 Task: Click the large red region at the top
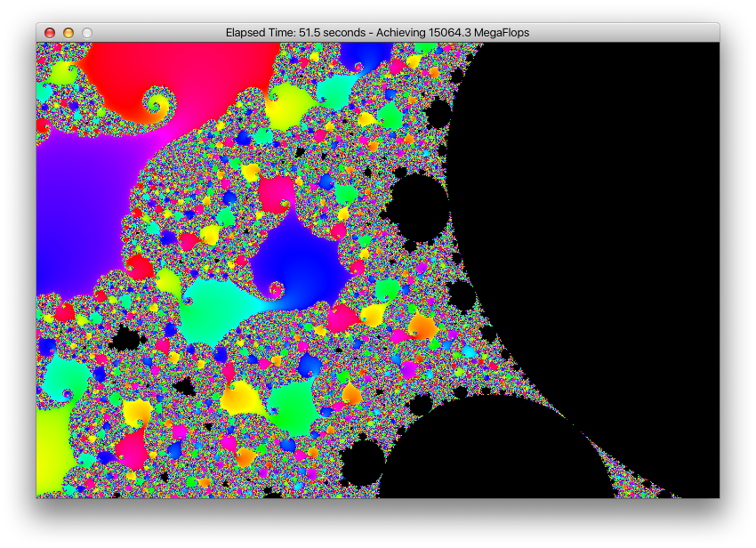pyautogui.click(x=178, y=71)
